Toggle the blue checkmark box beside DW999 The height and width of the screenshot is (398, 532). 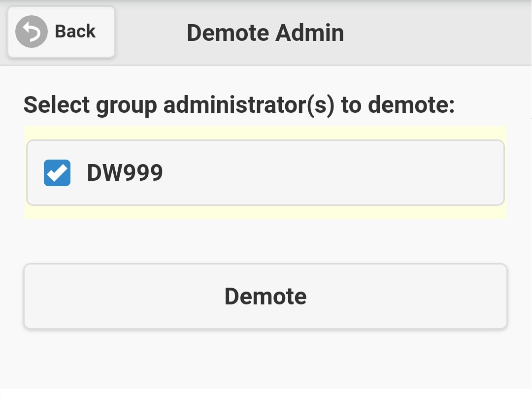[x=57, y=173]
